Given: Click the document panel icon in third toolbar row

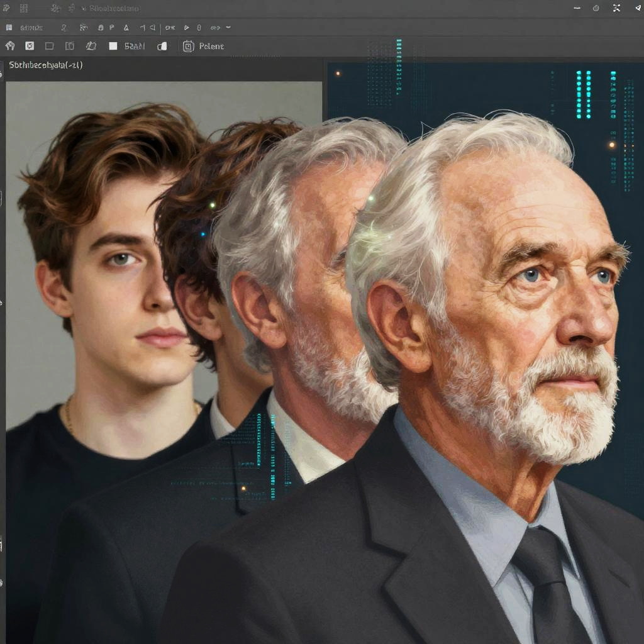Looking at the screenshot, I should point(70,46).
